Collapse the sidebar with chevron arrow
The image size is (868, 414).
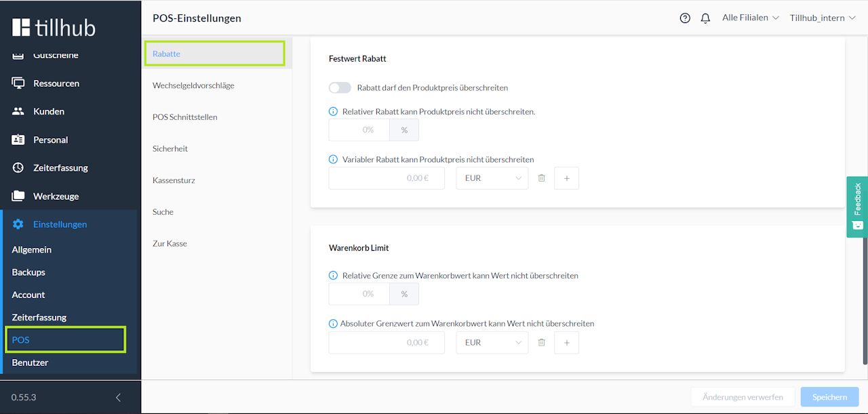pos(118,398)
